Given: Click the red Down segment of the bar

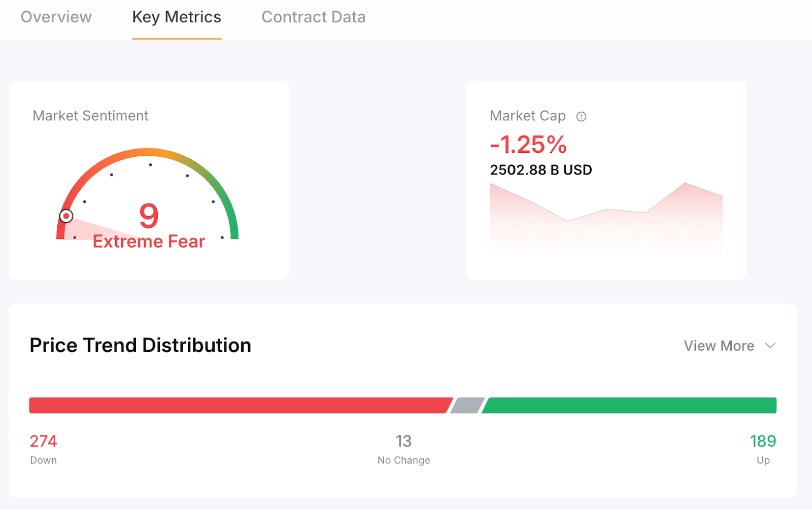Looking at the screenshot, I should [239, 405].
